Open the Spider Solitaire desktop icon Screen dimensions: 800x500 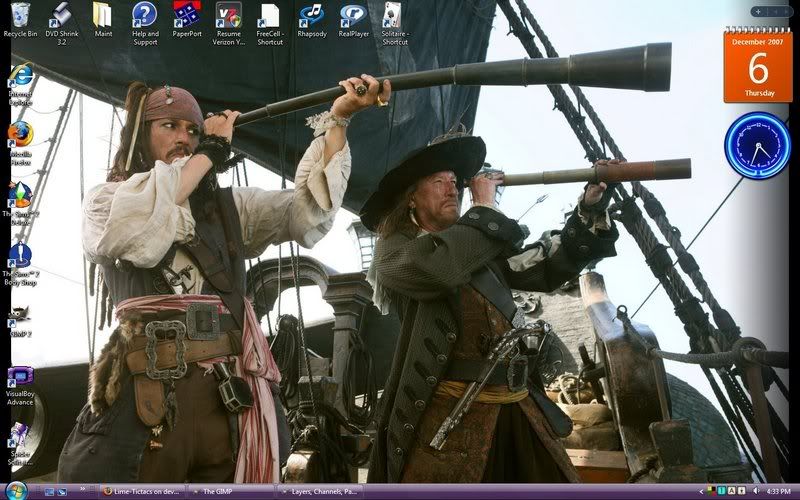pyautogui.click(x=20, y=443)
